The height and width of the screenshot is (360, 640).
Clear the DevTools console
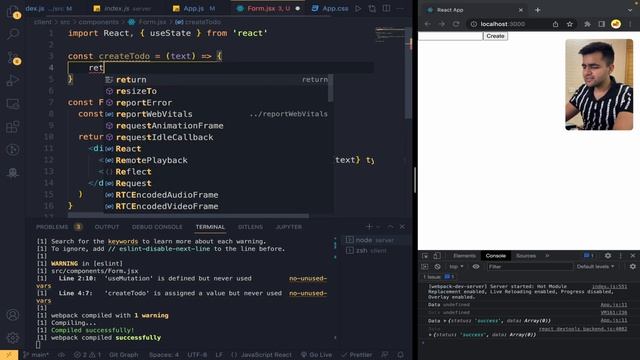(437, 267)
